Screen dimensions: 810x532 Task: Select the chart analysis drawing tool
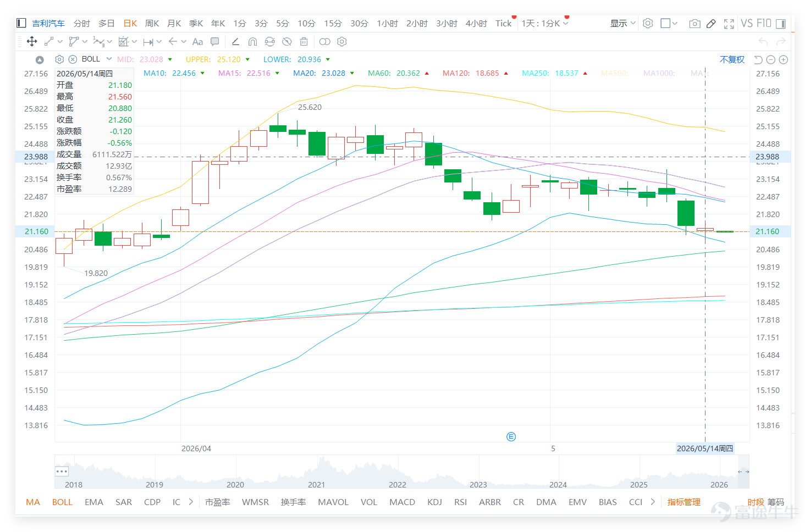click(x=123, y=41)
